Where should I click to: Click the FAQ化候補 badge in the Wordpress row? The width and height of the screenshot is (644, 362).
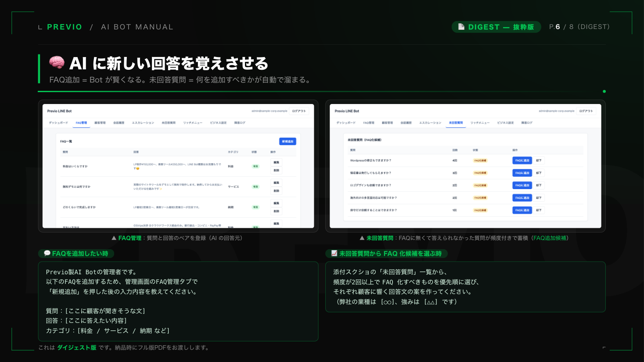click(x=480, y=161)
